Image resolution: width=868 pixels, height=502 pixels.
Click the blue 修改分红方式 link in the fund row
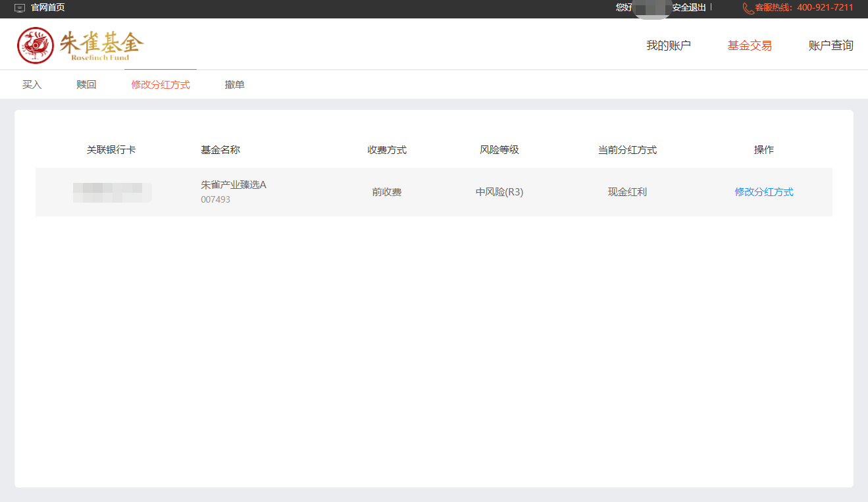(764, 192)
